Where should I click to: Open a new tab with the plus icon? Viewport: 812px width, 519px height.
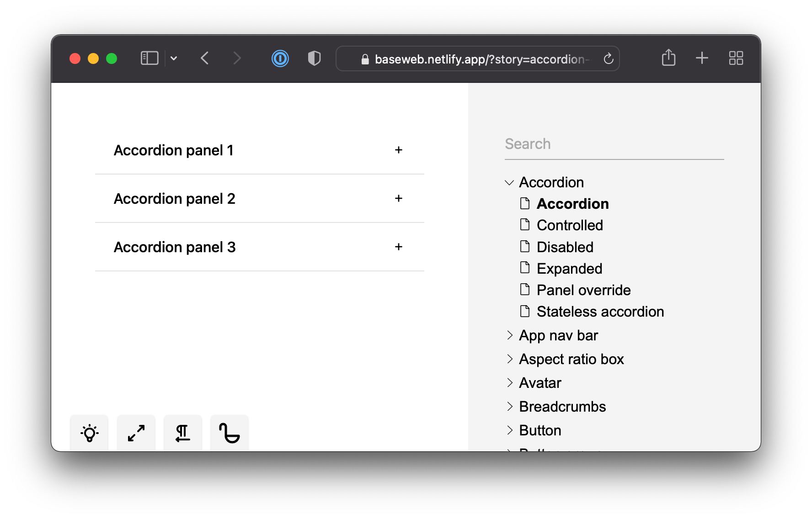[x=702, y=58]
